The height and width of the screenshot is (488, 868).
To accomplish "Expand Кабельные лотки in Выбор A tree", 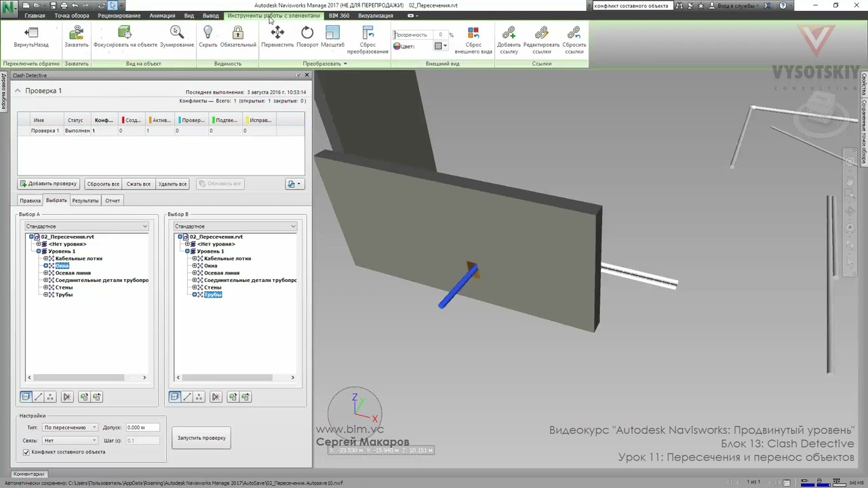I will coord(45,258).
